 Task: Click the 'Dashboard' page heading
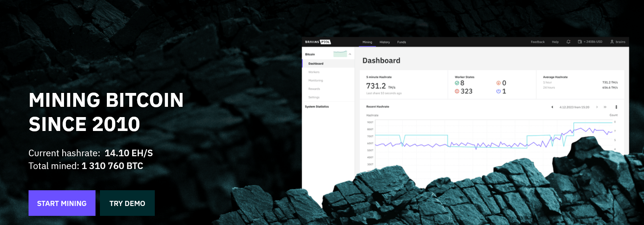click(x=381, y=61)
